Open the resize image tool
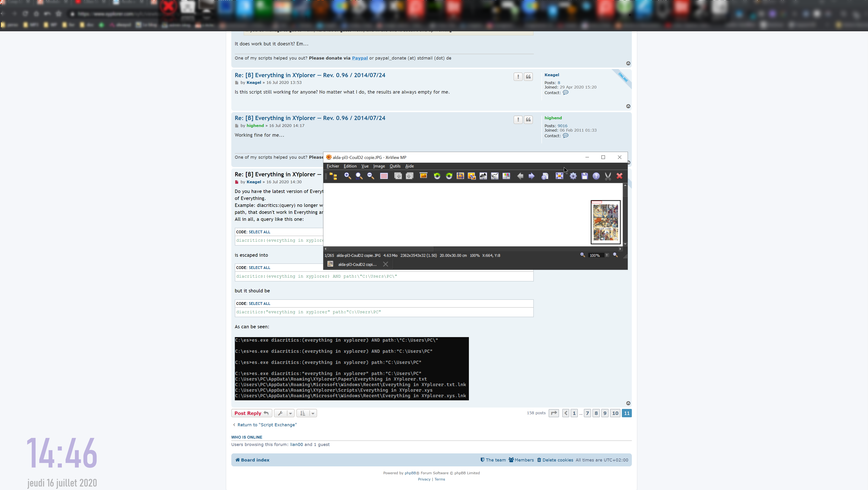The height and width of the screenshot is (490, 868). (x=472, y=176)
